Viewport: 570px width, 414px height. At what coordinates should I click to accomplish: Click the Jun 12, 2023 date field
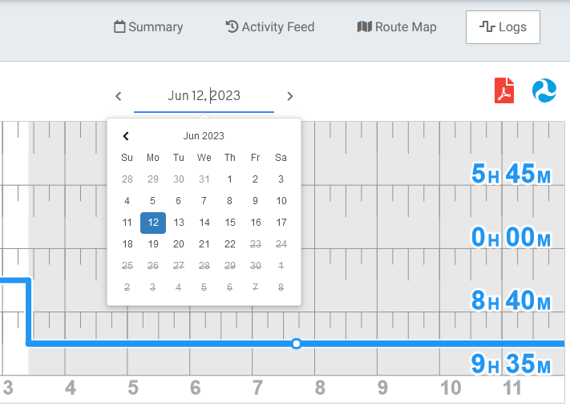click(x=204, y=96)
